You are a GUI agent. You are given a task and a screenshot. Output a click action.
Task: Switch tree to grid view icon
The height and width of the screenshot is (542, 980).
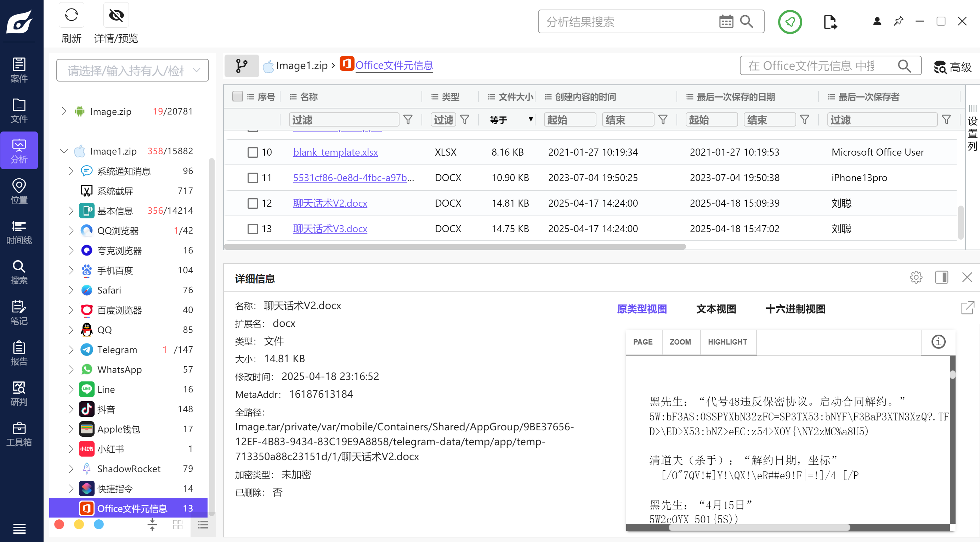pyautogui.click(x=178, y=525)
